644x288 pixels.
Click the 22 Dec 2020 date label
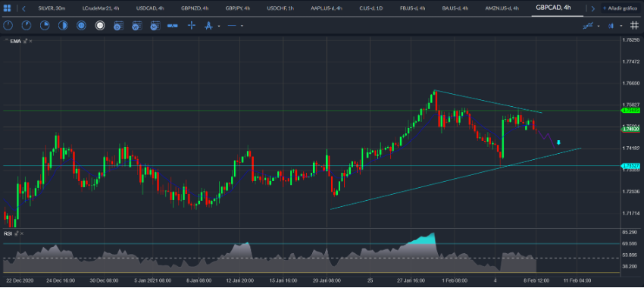coord(19,280)
